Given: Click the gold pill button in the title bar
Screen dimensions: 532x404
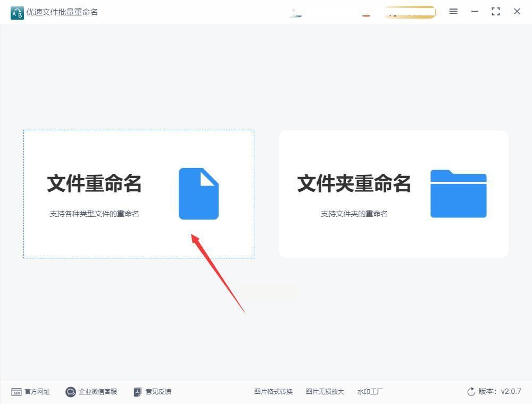Looking at the screenshot, I should [x=410, y=12].
